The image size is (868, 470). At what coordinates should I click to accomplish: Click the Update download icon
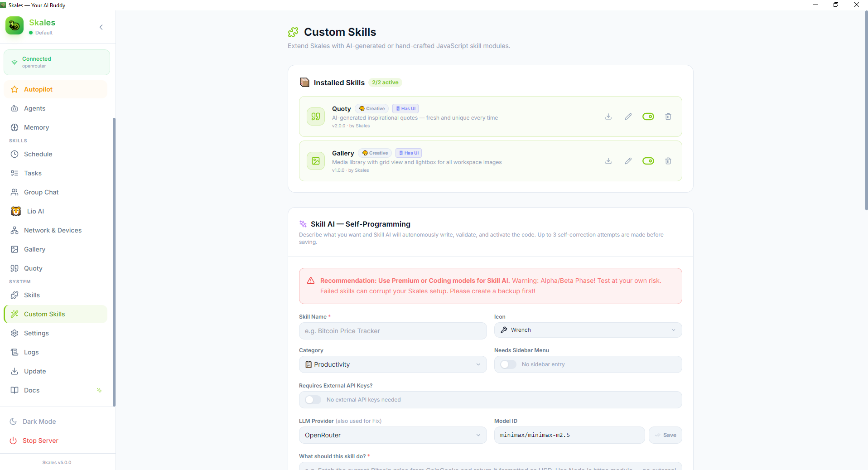click(14, 371)
